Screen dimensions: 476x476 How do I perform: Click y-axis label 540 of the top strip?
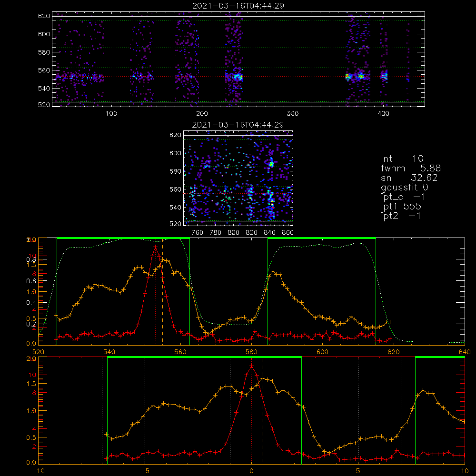(x=44, y=89)
